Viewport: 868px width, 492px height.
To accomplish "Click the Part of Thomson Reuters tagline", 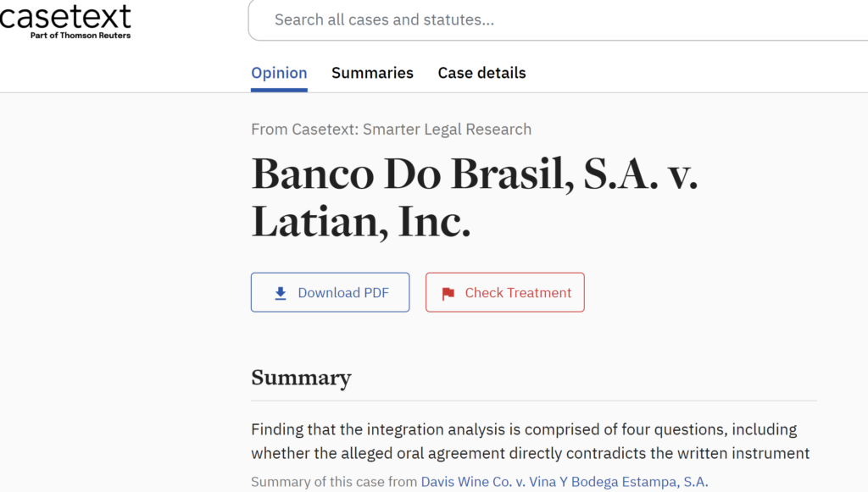I will [x=81, y=36].
